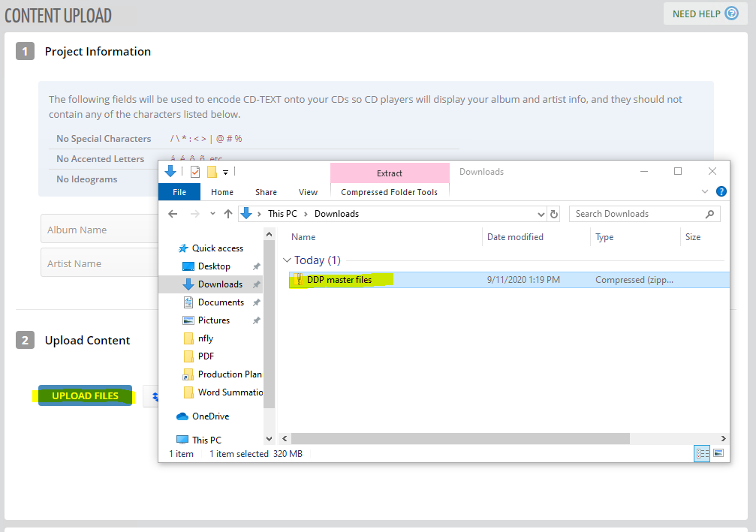Navigate back using the back arrow
This screenshot has height=532, width=756.
pos(173,214)
